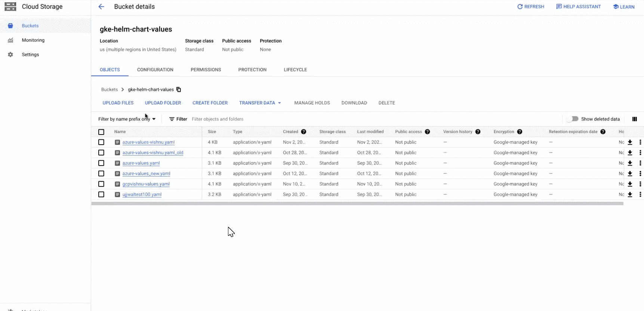The width and height of the screenshot is (644, 311).
Task: Open the Learn panel
Action: [623, 7]
